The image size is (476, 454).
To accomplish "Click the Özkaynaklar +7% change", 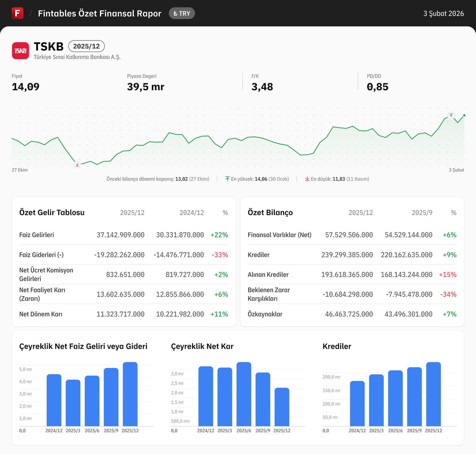I will [450, 314].
